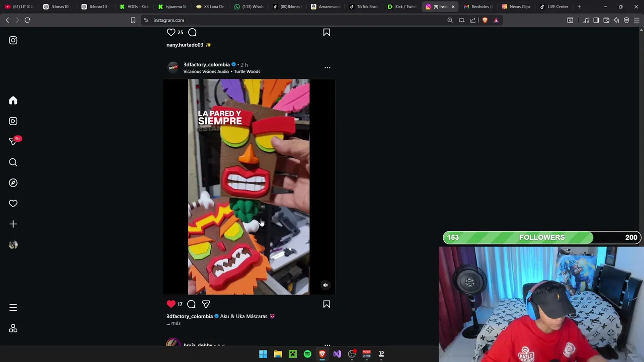Open Explore compass in the sidebar

(x=13, y=183)
